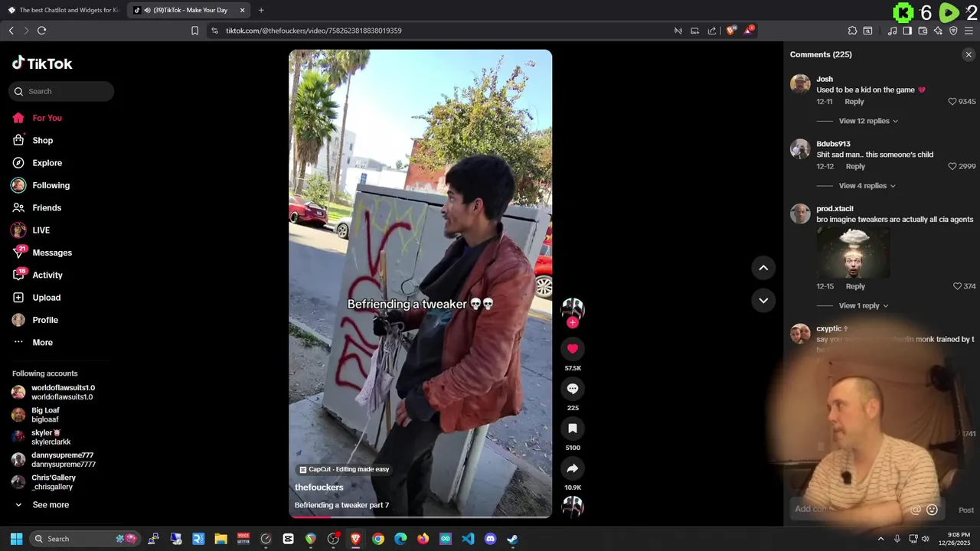Like Bdubs913's comment
The width and height of the screenshot is (980, 551).
952,166
